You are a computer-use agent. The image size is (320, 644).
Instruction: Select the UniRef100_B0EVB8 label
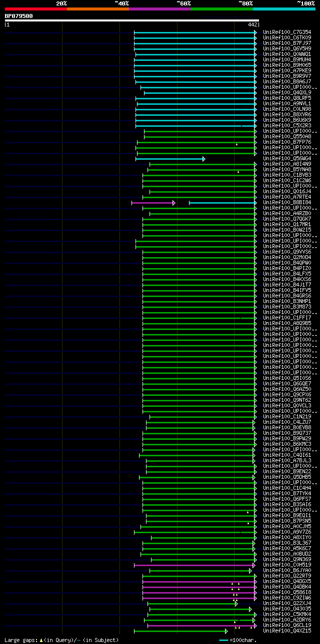pos(287,428)
